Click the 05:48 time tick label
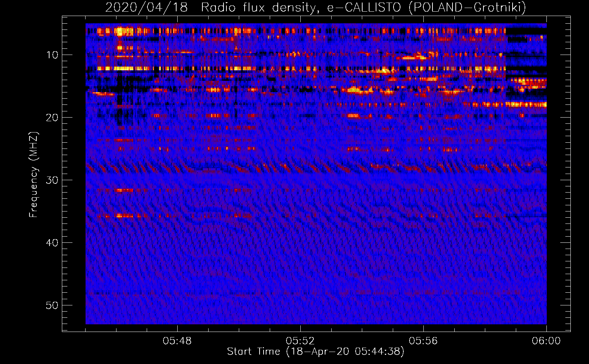This screenshot has width=589, height=364. click(177, 341)
